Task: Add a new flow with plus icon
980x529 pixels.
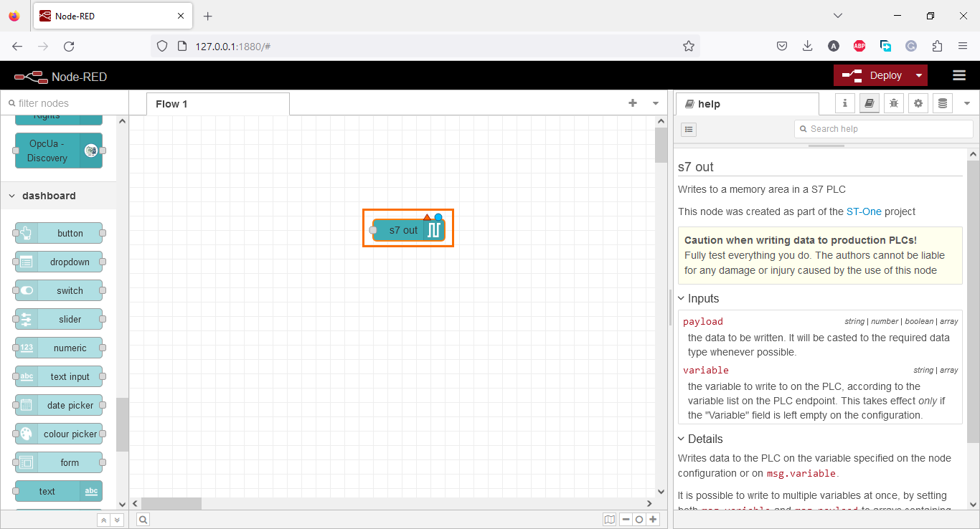Action: (633, 103)
